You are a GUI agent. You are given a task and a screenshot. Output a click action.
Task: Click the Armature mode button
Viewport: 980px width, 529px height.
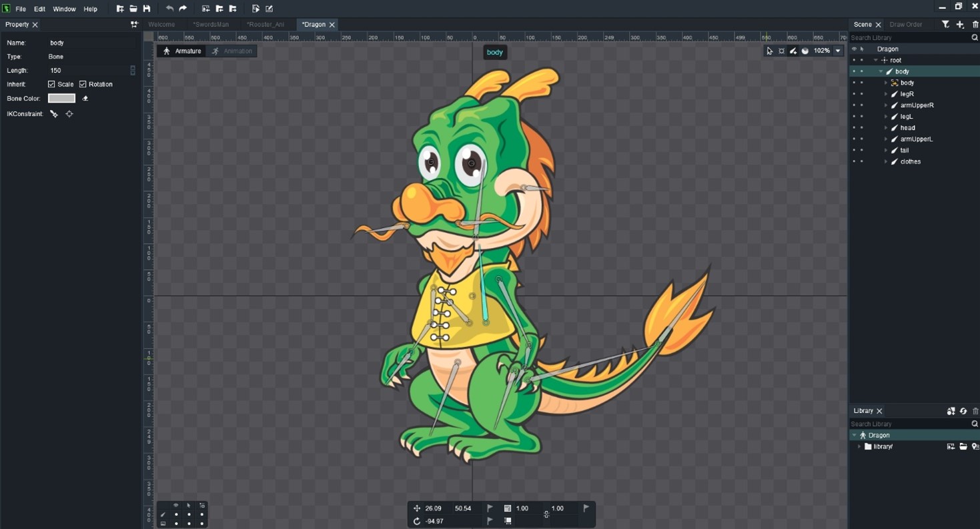pos(182,51)
